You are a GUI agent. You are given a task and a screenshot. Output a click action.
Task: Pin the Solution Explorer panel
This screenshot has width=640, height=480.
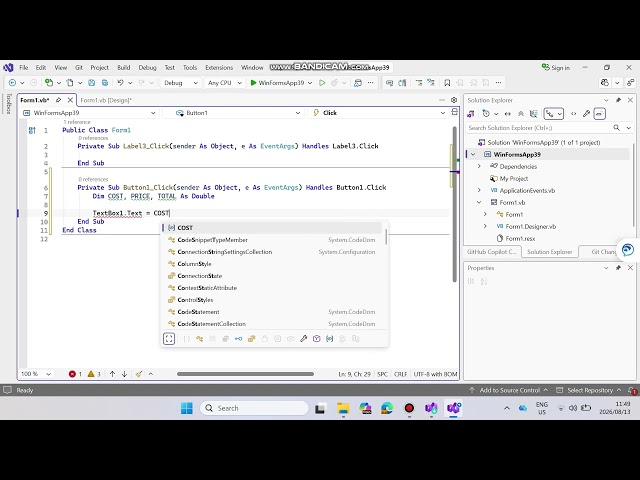click(x=618, y=100)
